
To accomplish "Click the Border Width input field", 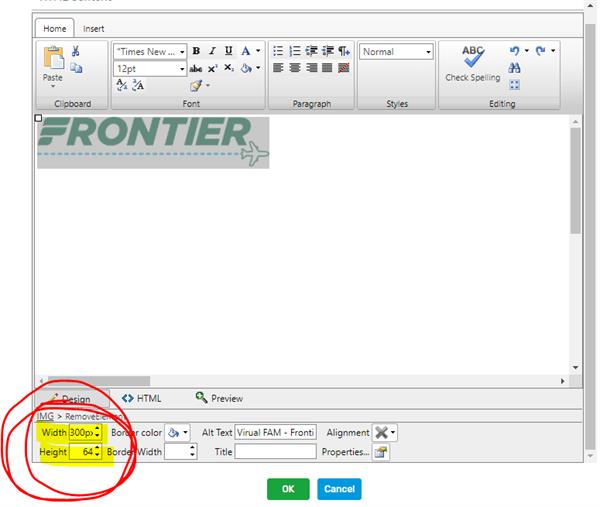I will [177, 452].
